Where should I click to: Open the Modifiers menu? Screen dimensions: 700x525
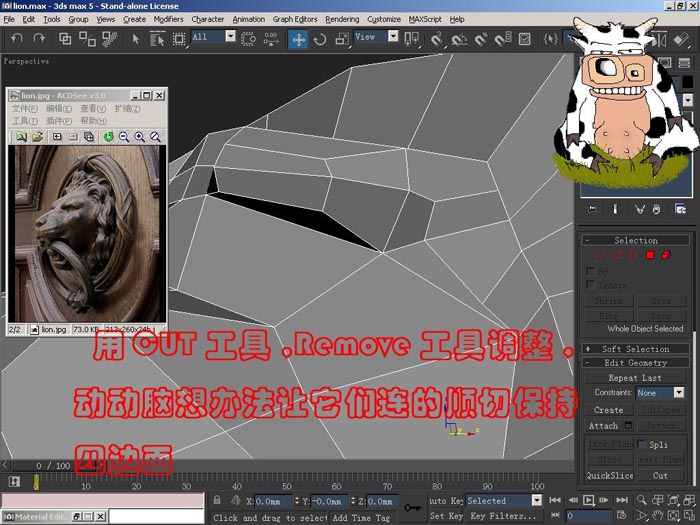click(168, 19)
